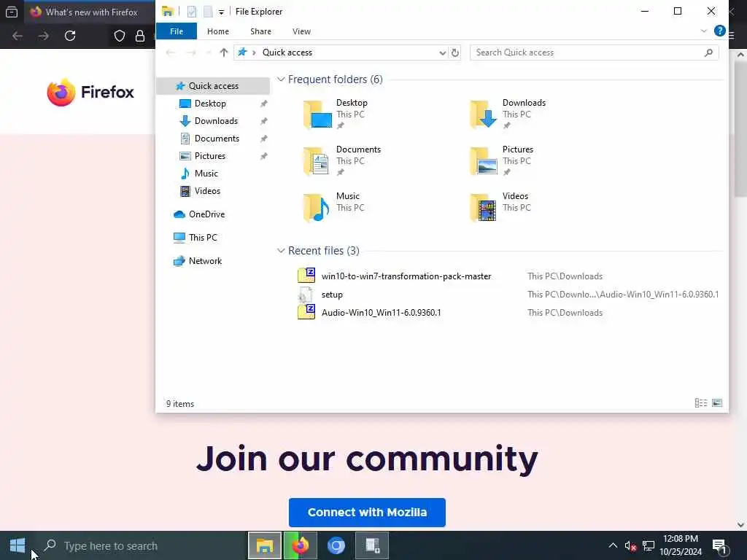Select the Audio-Win10_Win11-6.0.9360.1 file
This screenshot has height=560, width=747.
point(381,313)
